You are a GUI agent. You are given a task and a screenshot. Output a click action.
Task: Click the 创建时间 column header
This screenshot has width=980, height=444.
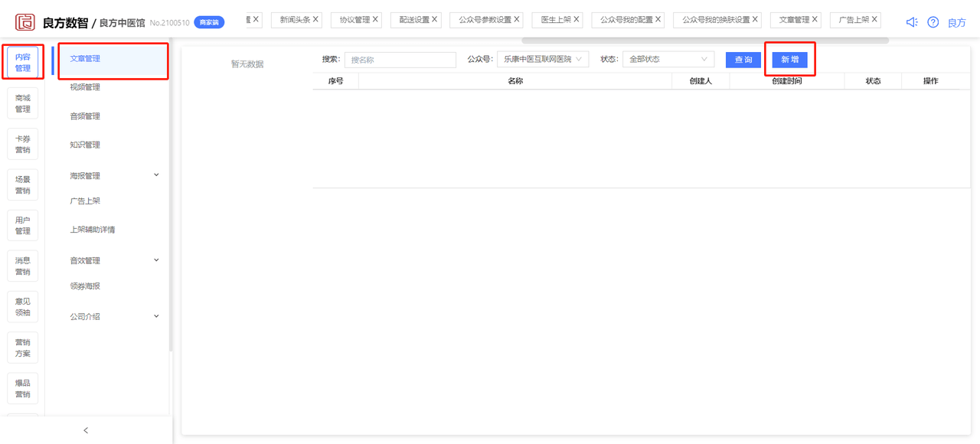(787, 81)
